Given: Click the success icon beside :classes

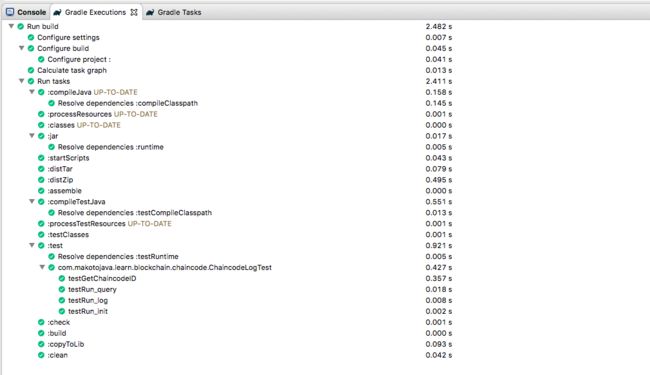Looking at the screenshot, I should [x=41, y=125].
